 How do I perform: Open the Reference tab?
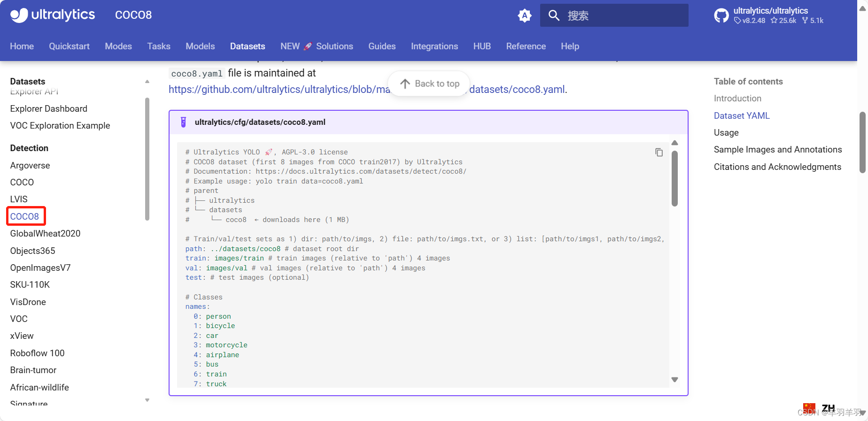526,46
